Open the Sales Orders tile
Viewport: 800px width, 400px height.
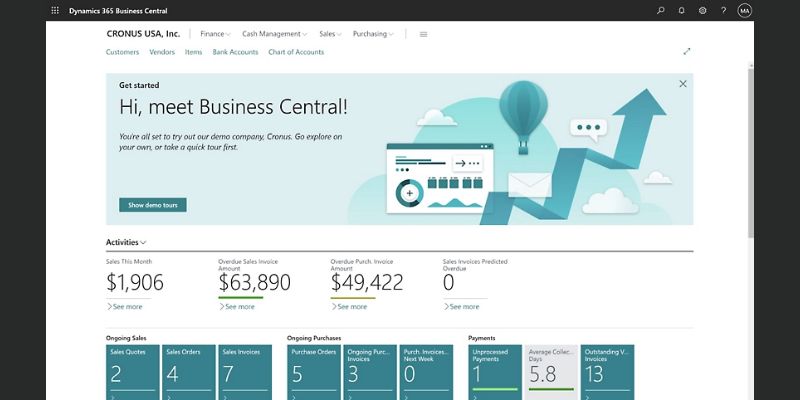[x=189, y=372]
